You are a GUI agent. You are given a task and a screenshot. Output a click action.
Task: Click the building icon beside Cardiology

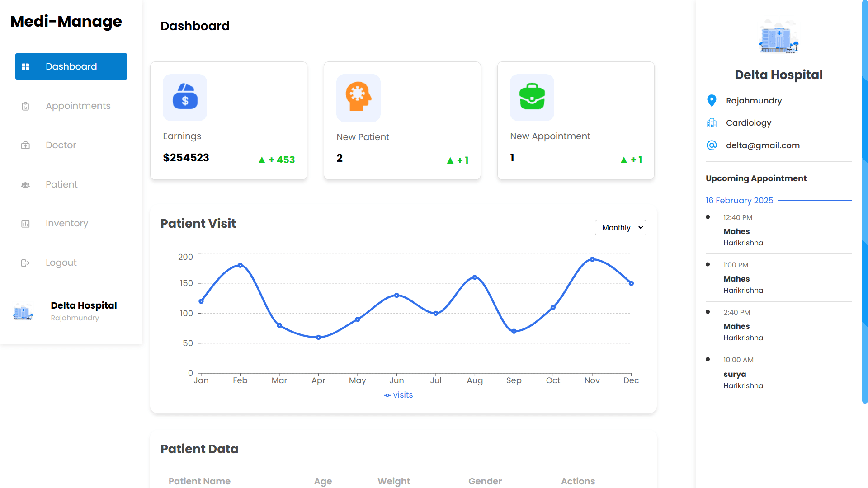[712, 123]
